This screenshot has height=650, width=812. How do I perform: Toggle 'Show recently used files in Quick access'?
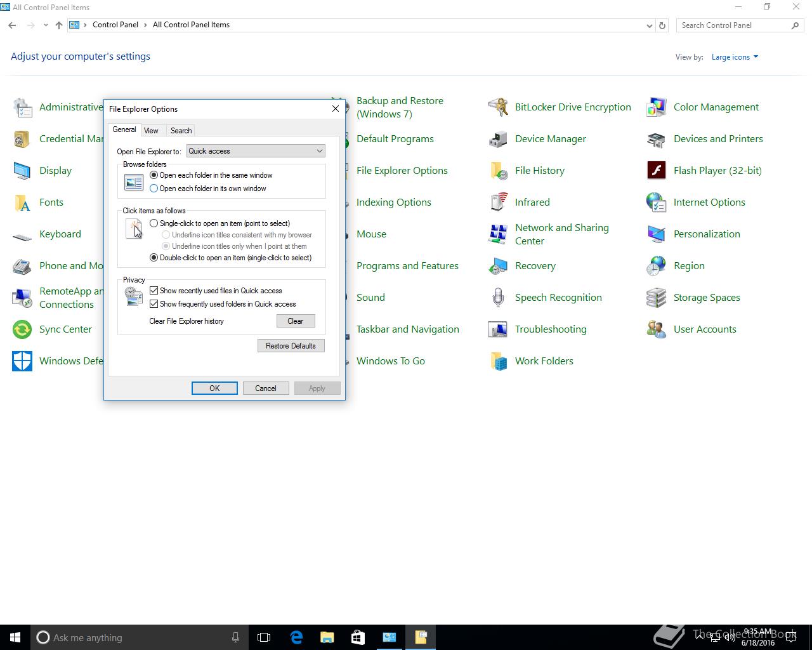pos(216,291)
